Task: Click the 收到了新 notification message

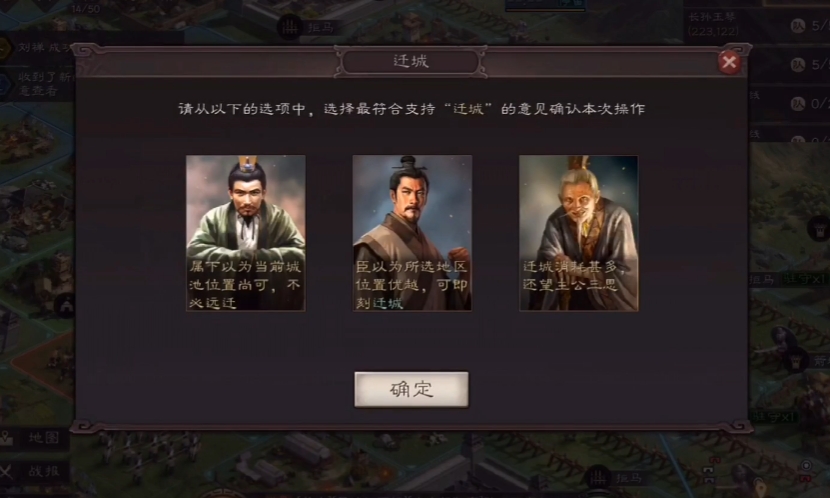Action: (x=37, y=84)
